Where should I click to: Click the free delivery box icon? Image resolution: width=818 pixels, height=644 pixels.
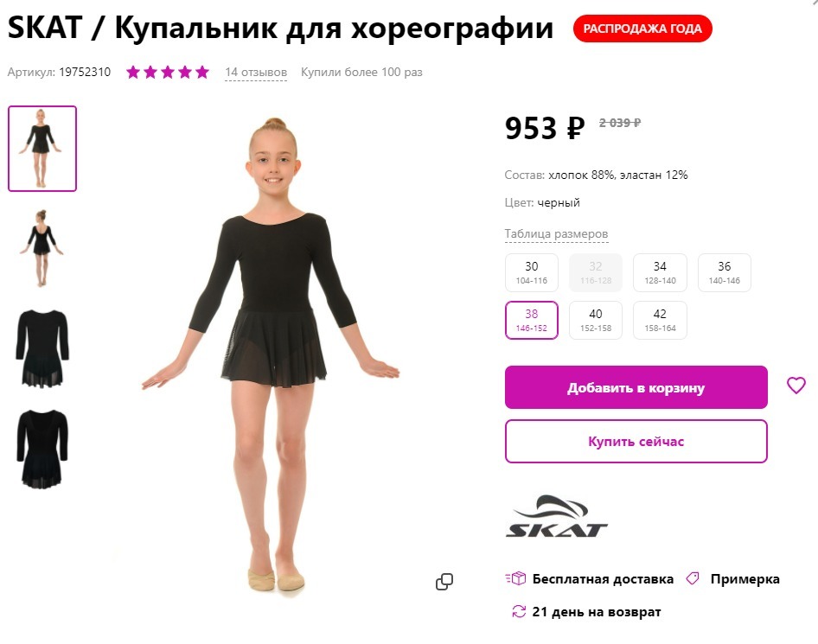515,578
